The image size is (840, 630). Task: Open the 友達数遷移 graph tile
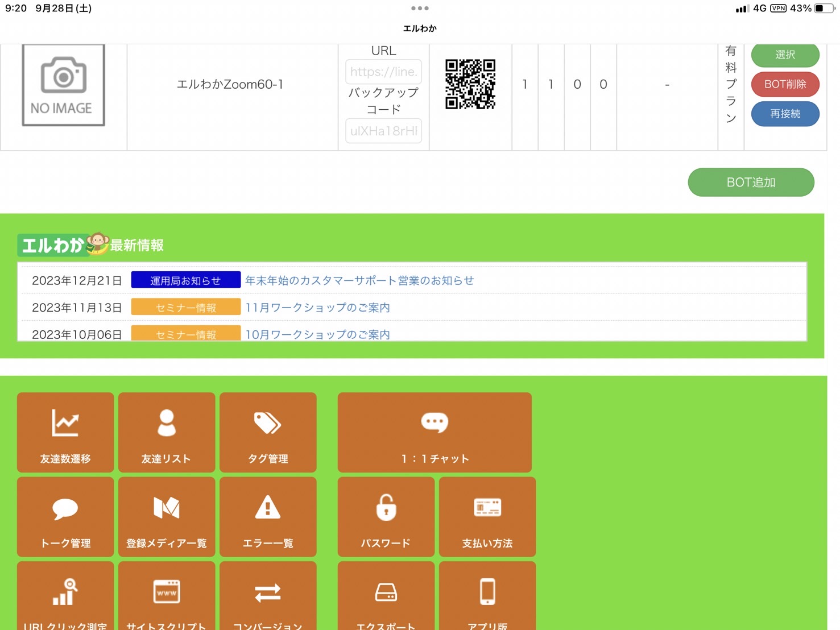point(65,432)
